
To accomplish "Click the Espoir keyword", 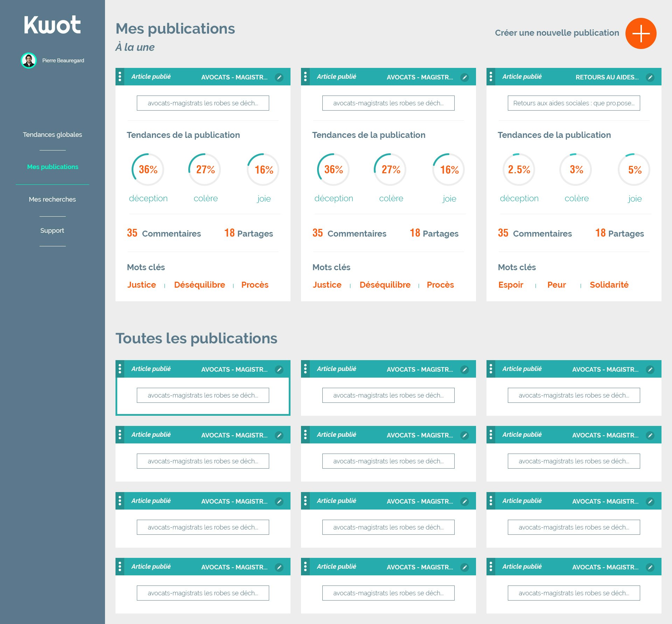I will [x=511, y=285].
